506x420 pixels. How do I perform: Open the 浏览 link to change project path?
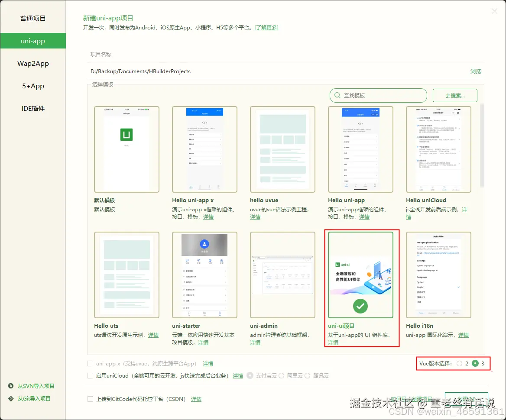475,71
